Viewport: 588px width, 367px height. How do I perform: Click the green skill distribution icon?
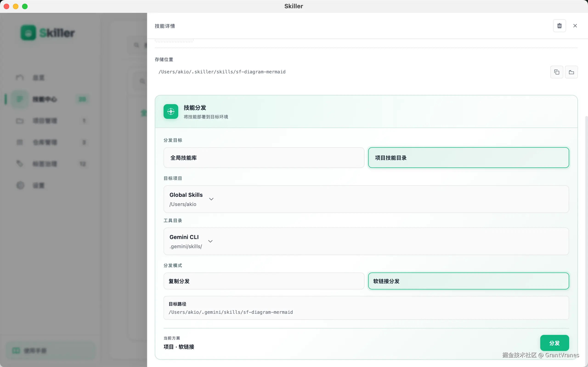coord(171,111)
